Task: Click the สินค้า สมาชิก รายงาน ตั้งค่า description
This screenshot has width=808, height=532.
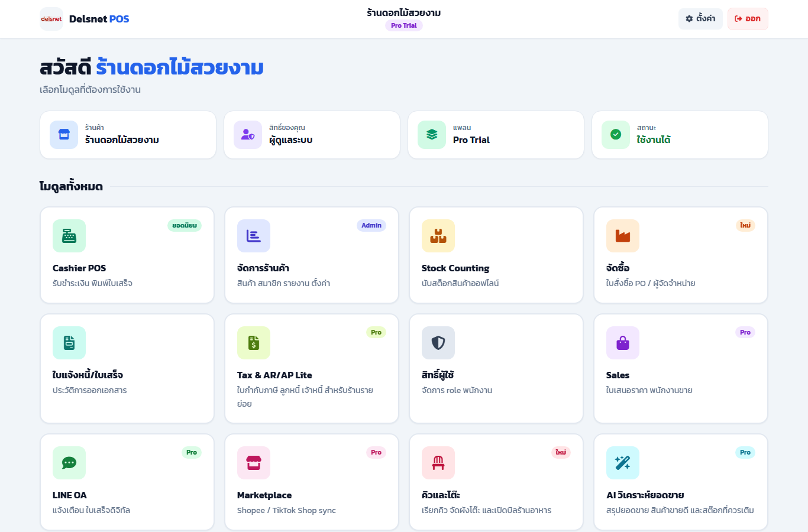Action: tap(283, 283)
